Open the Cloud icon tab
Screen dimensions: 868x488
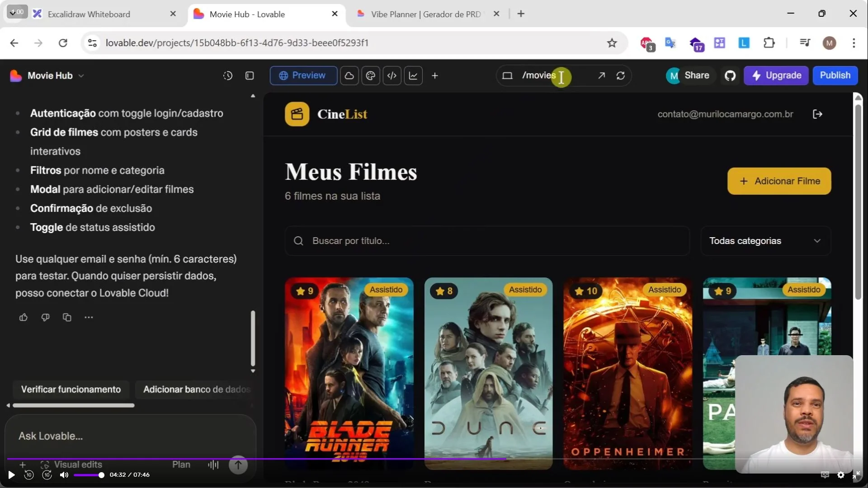(x=349, y=75)
